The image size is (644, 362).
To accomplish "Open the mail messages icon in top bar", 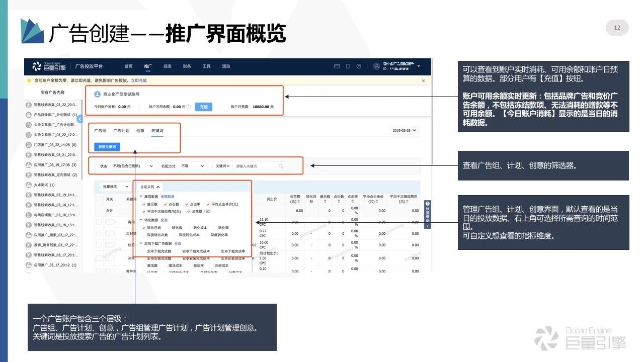I will coord(337,66).
